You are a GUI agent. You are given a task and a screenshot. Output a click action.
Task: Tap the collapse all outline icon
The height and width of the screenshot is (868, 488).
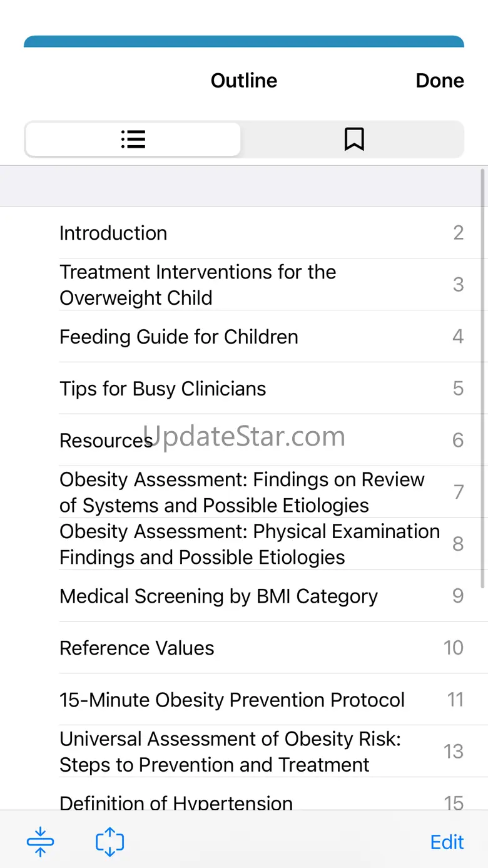pos(40,842)
